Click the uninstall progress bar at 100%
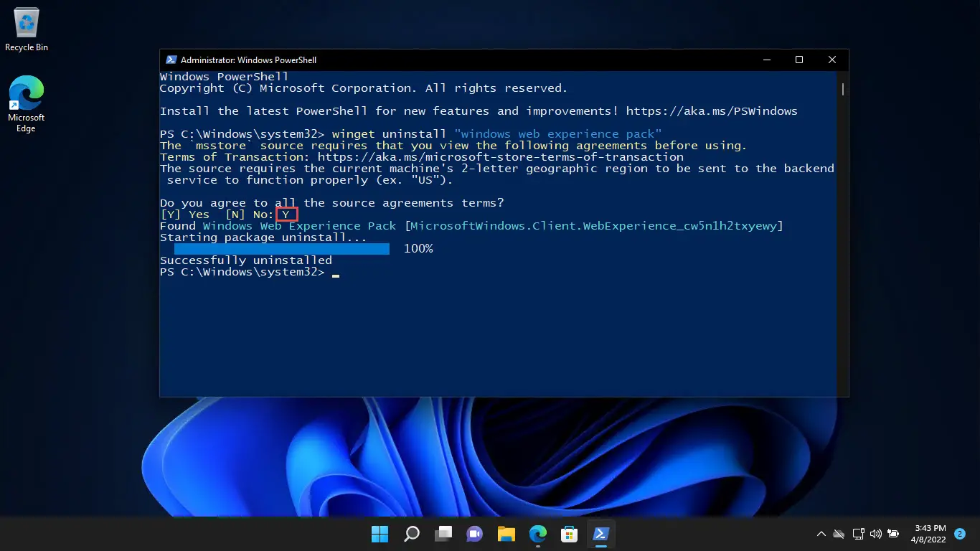 click(282, 249)
